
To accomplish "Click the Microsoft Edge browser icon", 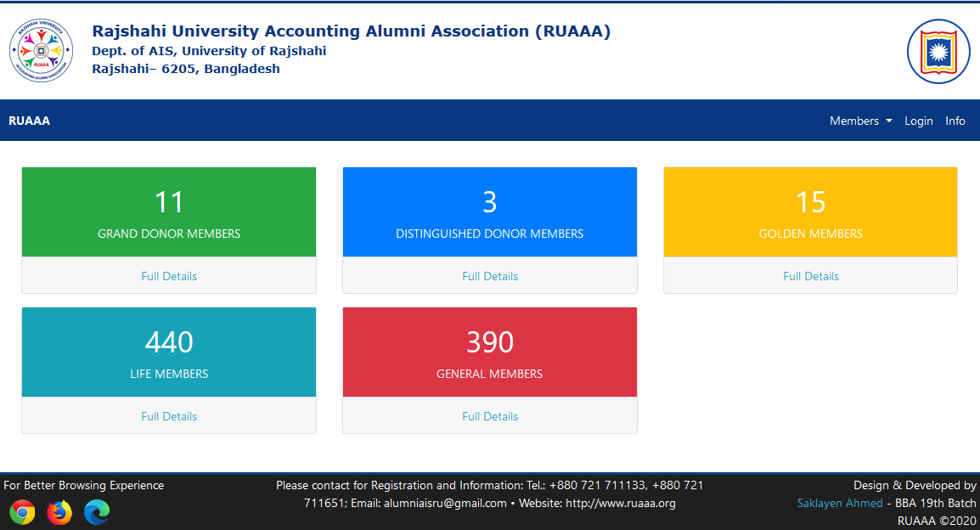I will 97,512.
